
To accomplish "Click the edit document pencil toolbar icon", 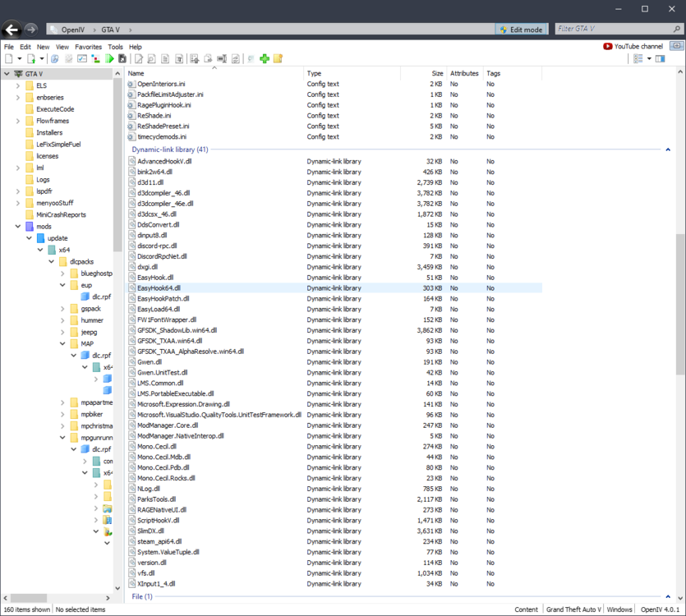I will tap(139, 58).
